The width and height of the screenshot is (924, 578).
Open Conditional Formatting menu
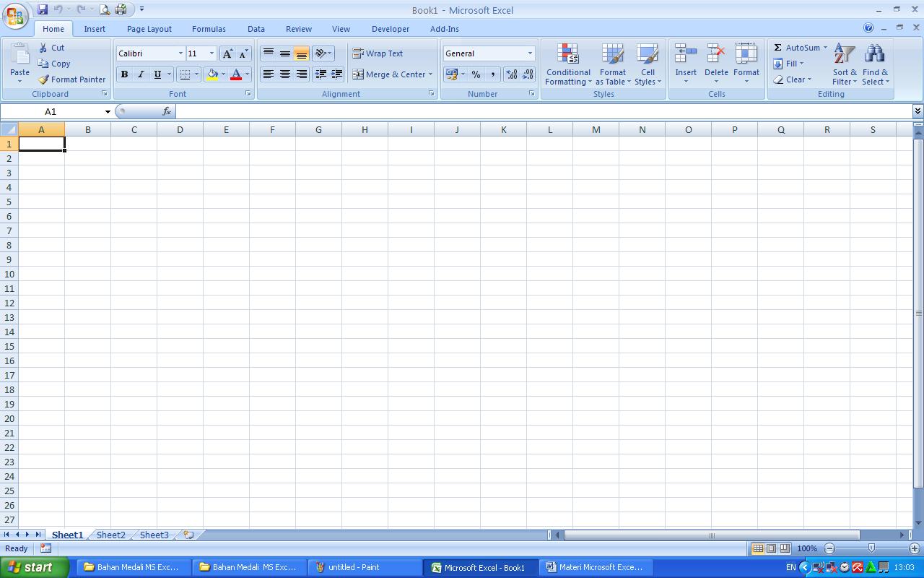pyautogui.click(x=568, y=64)
